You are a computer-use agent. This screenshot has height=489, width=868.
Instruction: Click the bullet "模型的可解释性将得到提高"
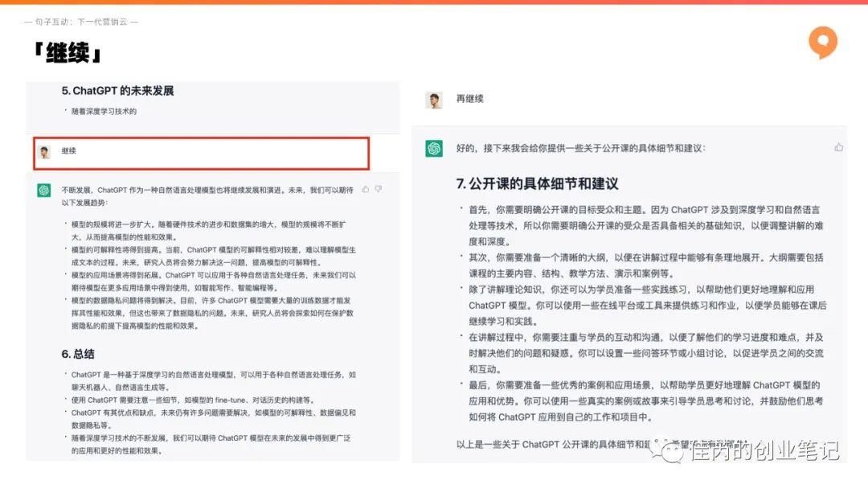[x=214, y=256]
